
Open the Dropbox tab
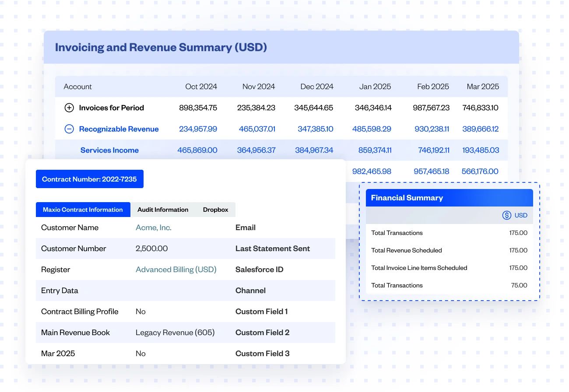215,210
